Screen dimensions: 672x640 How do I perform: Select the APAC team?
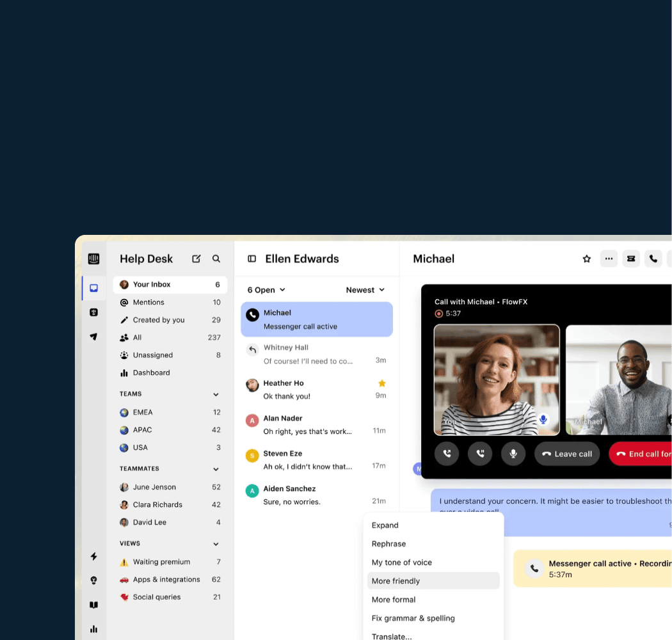[170, 430]
